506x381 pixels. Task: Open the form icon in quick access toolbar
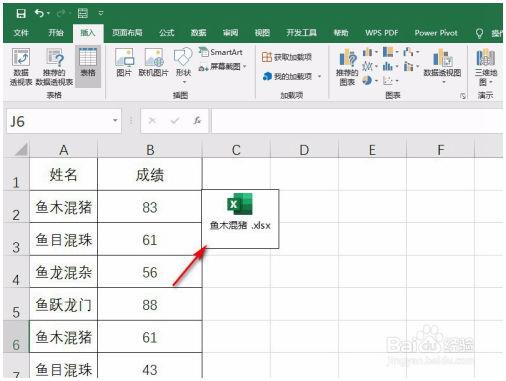pos(82,13)
